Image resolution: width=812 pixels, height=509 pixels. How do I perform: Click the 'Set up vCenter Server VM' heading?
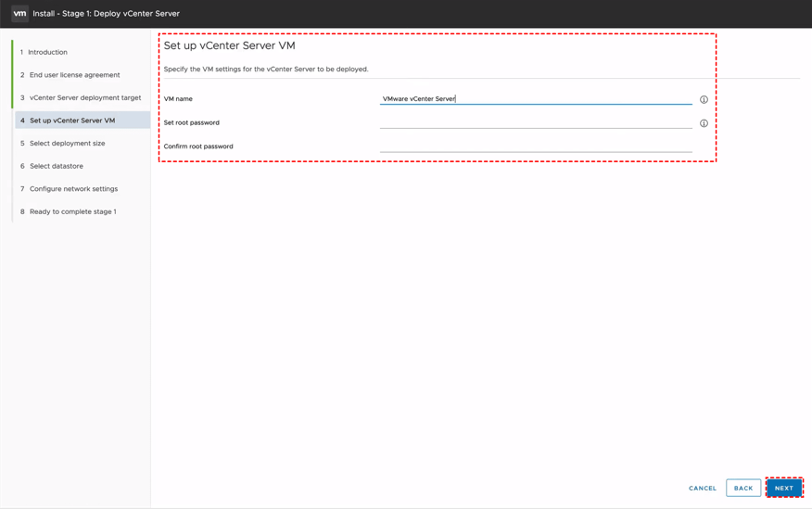coord(229,45)
